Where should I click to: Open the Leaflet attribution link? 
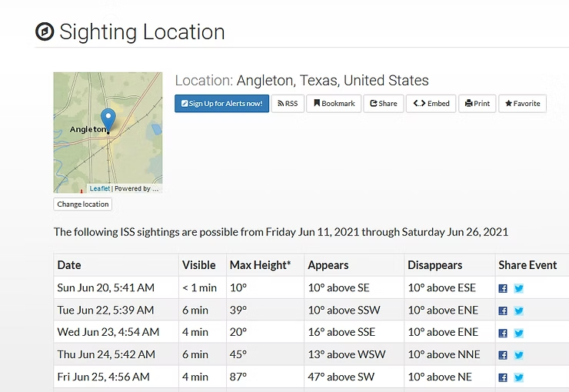tap(99, 188)
